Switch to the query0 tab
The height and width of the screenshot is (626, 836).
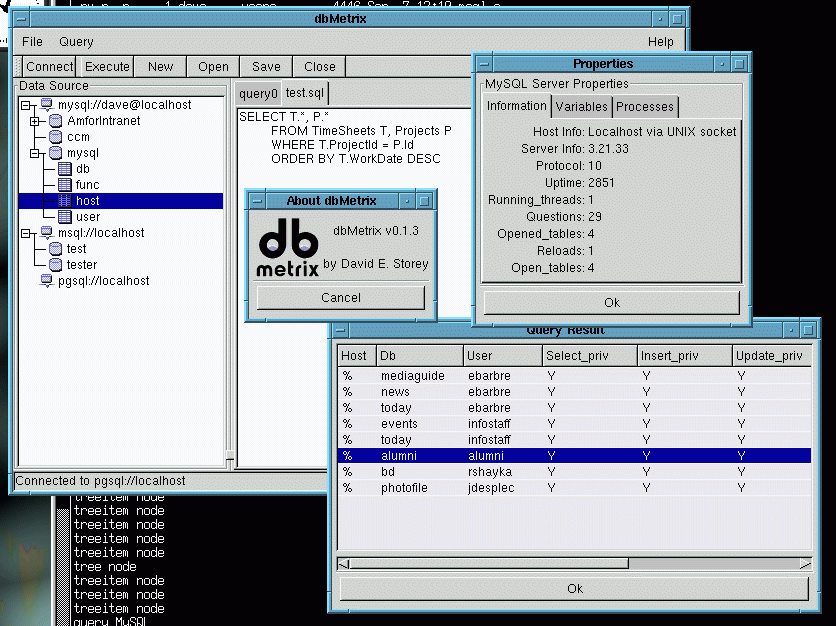258,94
